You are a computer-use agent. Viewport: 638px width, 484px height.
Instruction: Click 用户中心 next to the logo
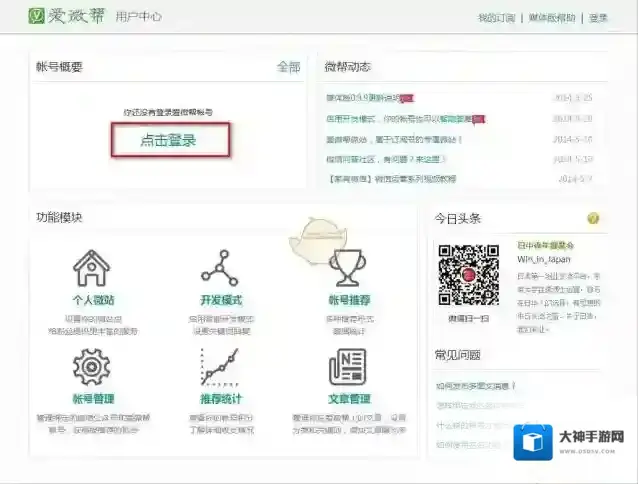138,17
